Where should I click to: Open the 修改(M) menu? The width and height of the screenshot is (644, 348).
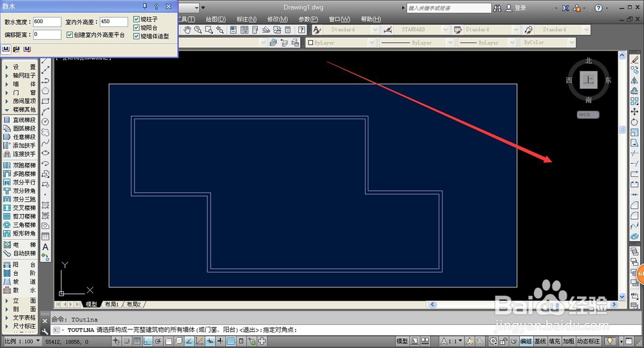pyautogui.click(x=278, y=19)
